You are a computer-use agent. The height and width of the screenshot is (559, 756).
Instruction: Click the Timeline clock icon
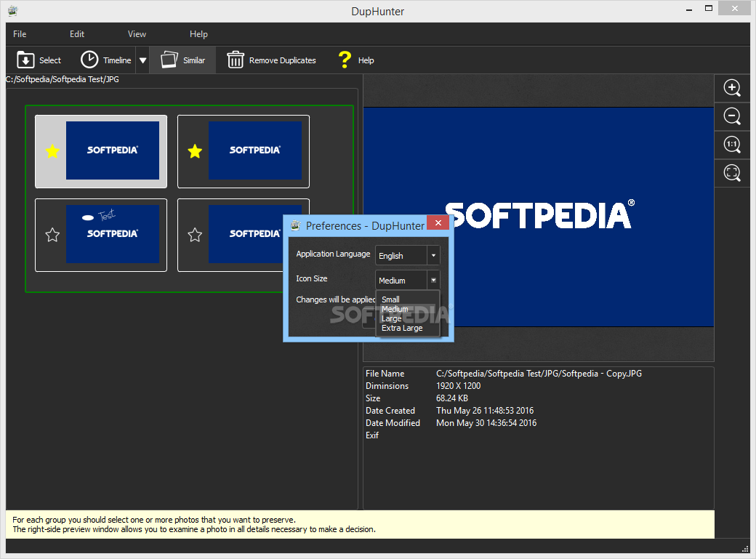click(x=89, y=60)
